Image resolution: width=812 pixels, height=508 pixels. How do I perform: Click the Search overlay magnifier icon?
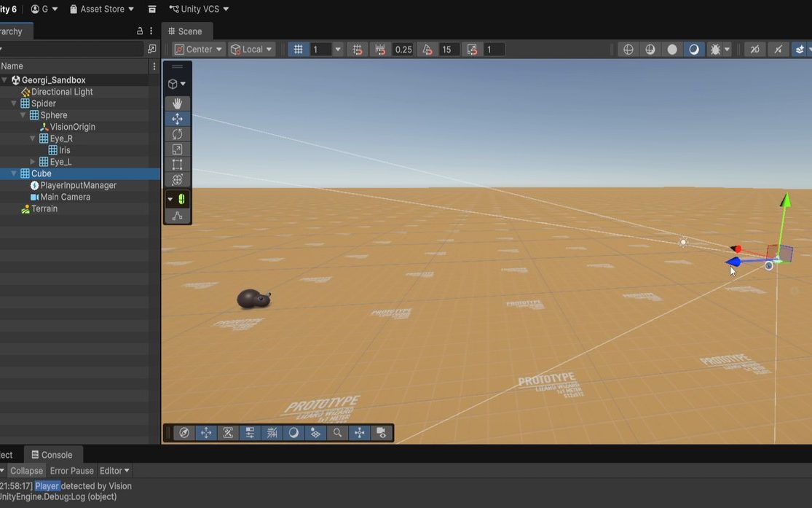(x=337, y=433)
